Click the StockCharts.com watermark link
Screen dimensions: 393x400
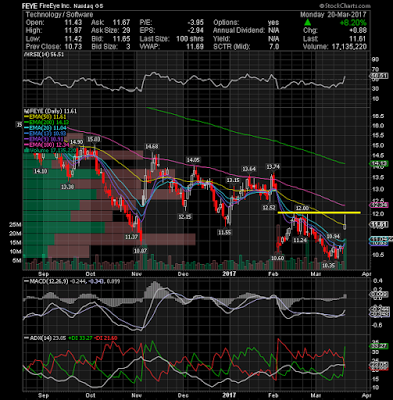click(345, 6)
